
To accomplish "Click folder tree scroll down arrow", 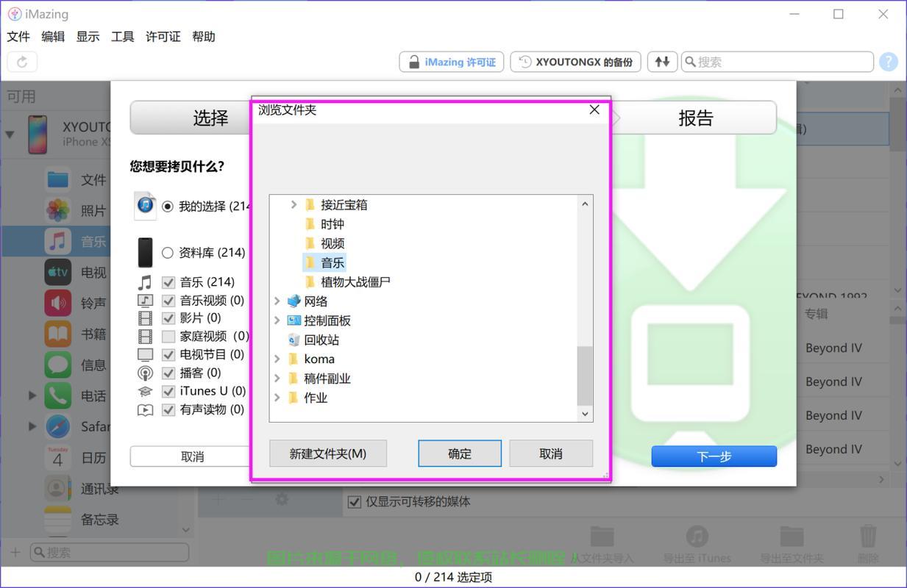I will pos(586,414).
